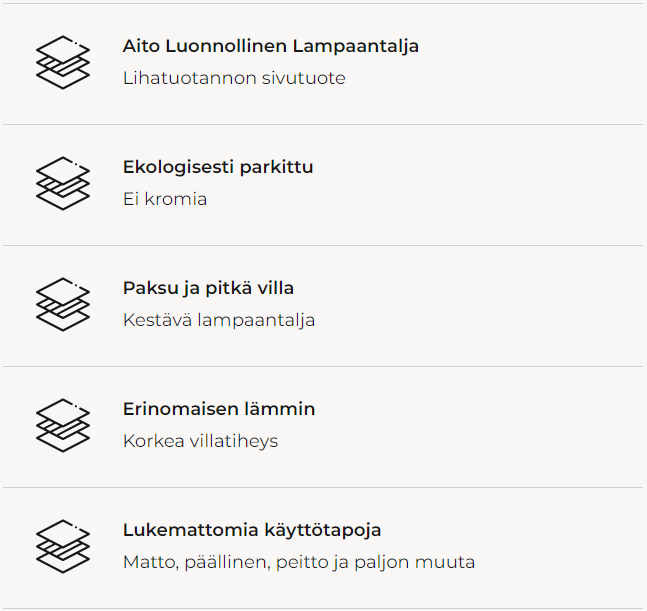Viewport: 647px width, 611px height.
Task: Open the Lukemattomia käyttötapoja heading
Action: tap(251, 530)
